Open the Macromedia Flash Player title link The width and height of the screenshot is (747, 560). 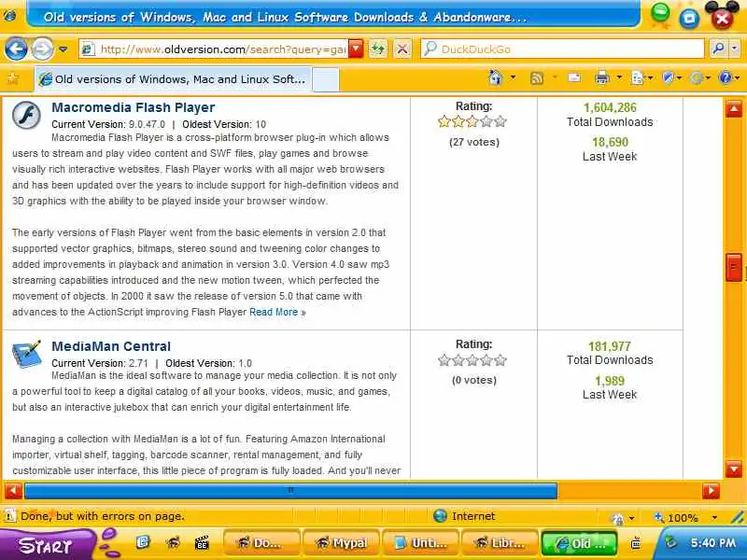pyautogui.click(x=133, y=107)
